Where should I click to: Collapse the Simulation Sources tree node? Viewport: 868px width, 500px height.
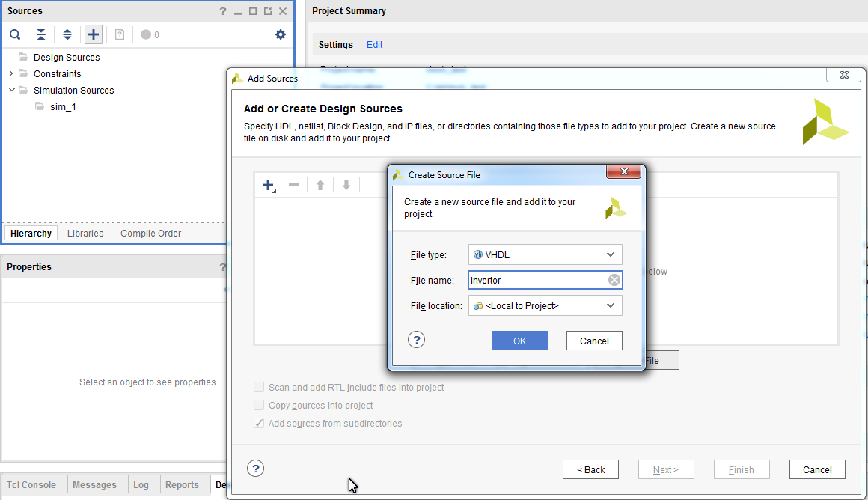(x=11, y=90)
